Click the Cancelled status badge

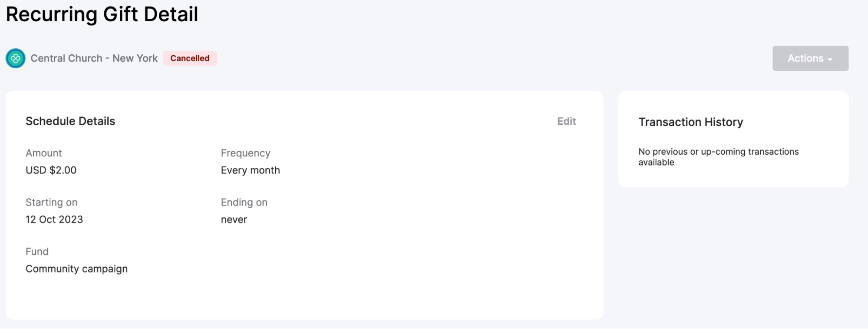(x=190, y=58)
